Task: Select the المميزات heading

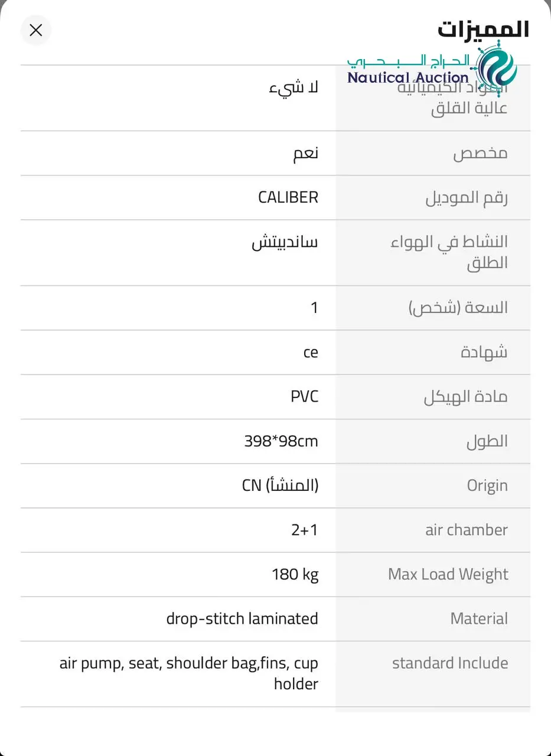Action: (483, 29)
